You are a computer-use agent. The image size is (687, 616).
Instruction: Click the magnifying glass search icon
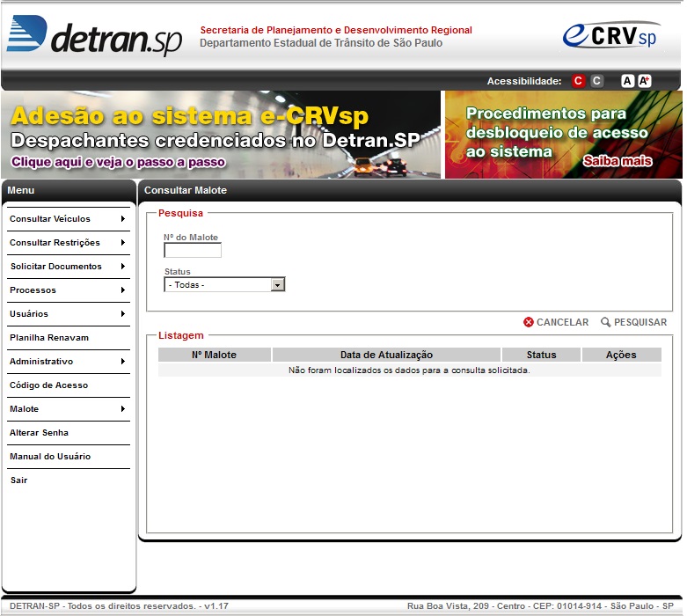pyautogui.click(x=605, y=322)
